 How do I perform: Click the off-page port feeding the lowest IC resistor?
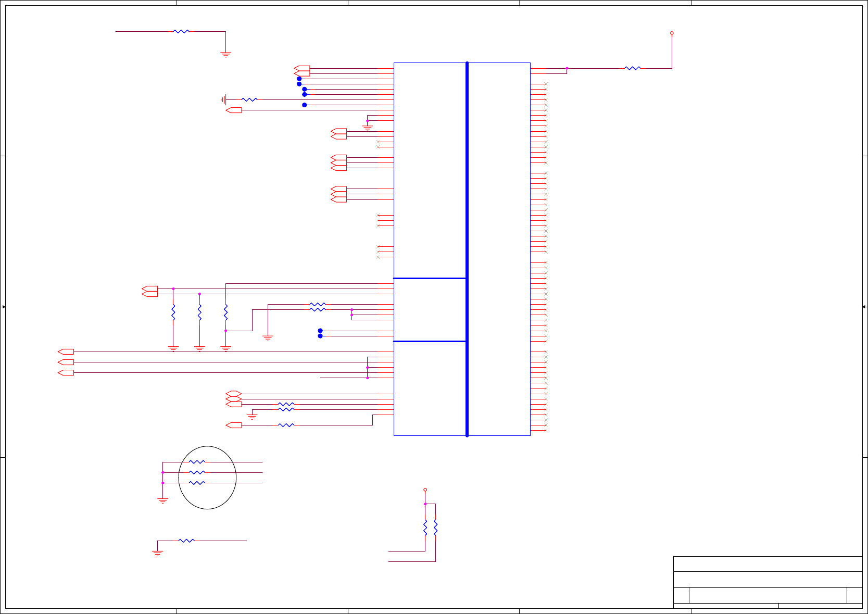tap(234, 425)
